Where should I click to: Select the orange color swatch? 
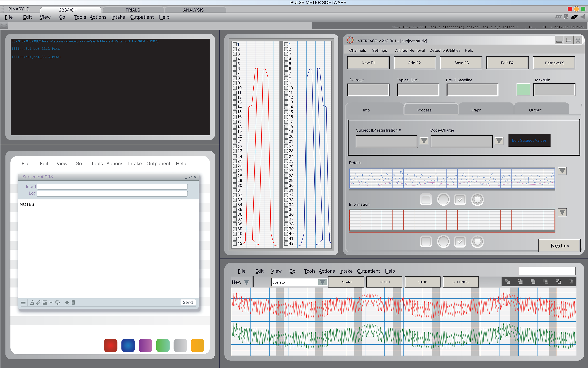pyautogui.click(x=198, y=345)
